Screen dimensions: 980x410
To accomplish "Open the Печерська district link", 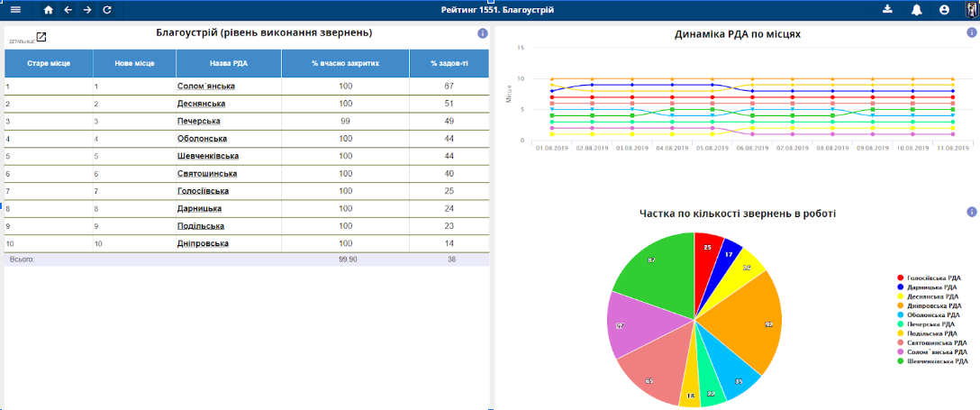I will [x=199, y=121].
